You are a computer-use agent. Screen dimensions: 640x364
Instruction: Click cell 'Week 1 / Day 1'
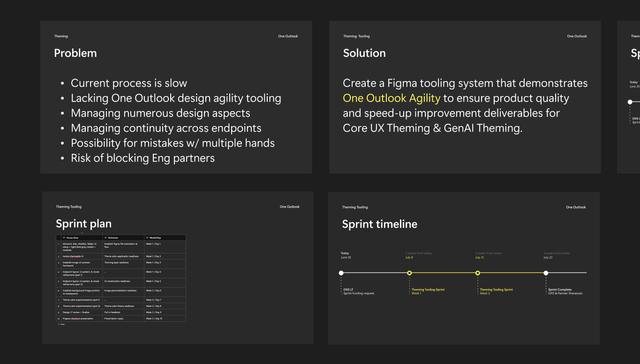coord(165,247)
